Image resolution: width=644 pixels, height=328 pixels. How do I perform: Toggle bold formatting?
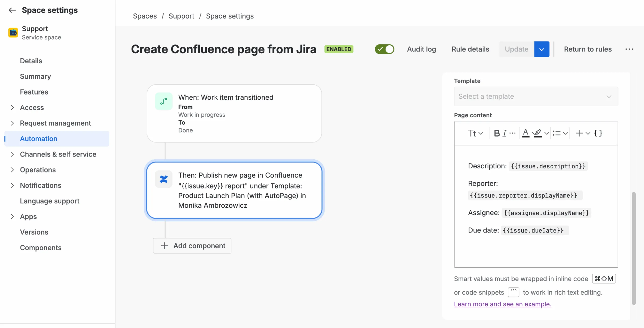tap(497, 133)
